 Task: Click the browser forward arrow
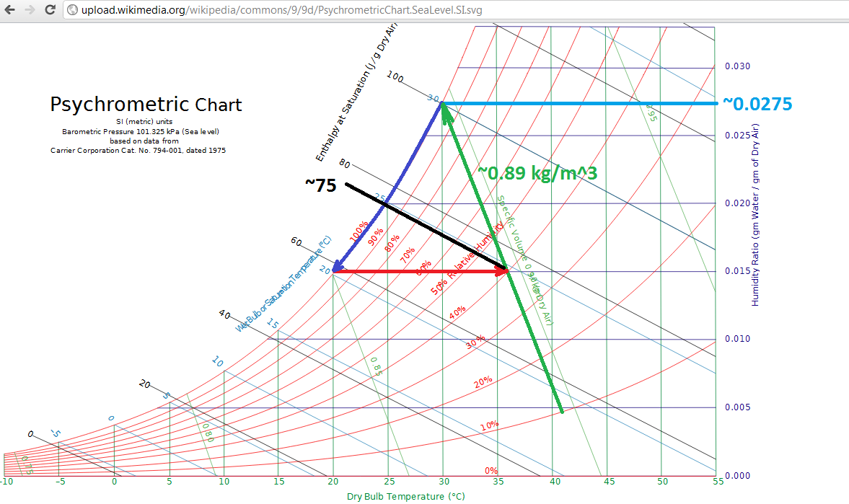[x=30, y=10]
